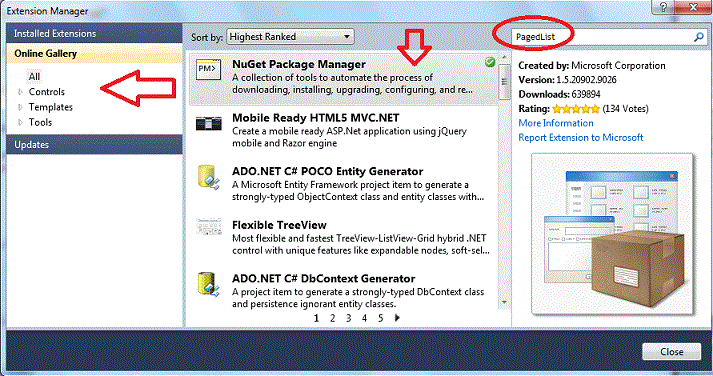This screenshot has width=713, height=376.
Task: Click the green installed checkmark on NuGet
Action: pyautogui.click(x=490, y=62)
